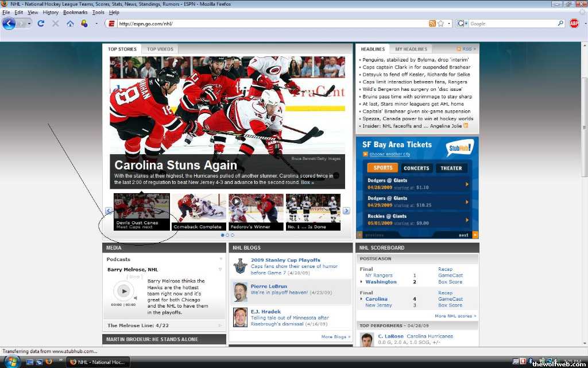
Task: Open Box Score link for Carolina game
Action: [x=450, y=305]
